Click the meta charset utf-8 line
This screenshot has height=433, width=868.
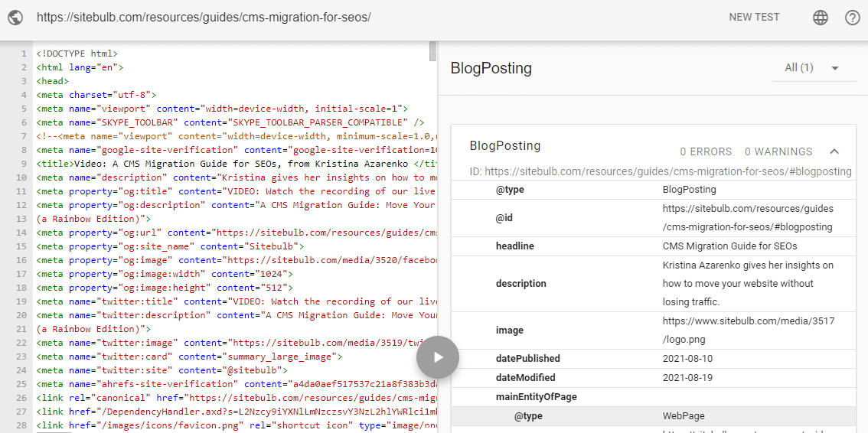[96, 95]
